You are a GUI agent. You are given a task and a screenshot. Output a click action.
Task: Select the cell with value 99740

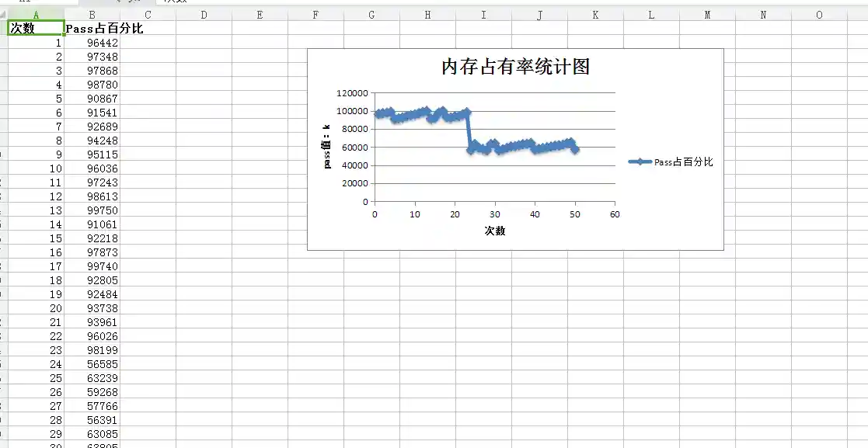(x=92, y=266)
